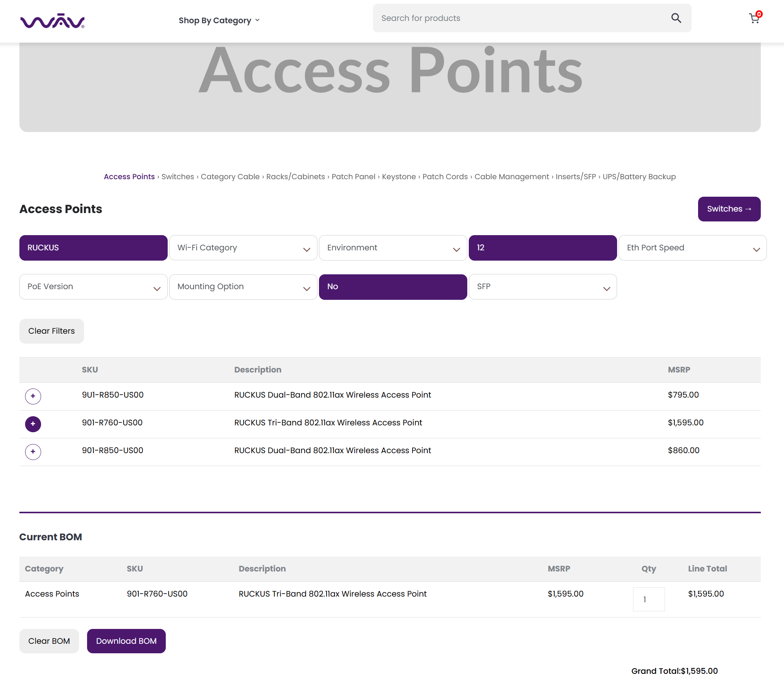This screenshot has width=784, height=686.
Task: Toggle plus icon for 901-R760-US00
Action: click(x=33, y=424)
